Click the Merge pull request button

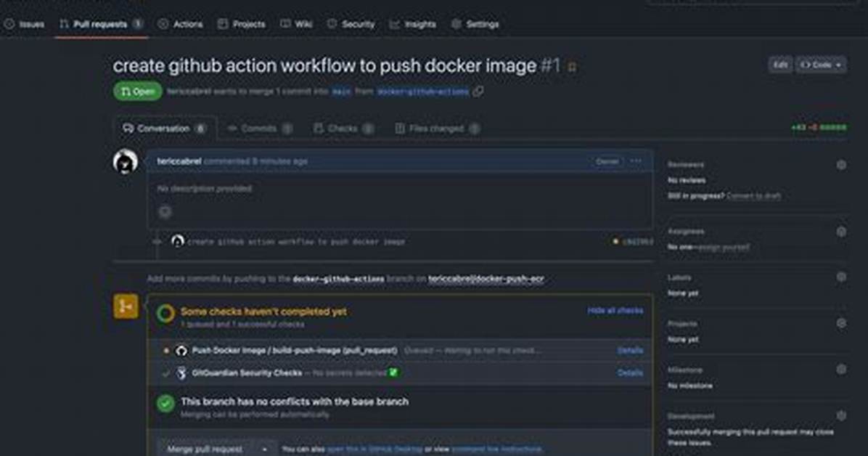tap(205, 449)
